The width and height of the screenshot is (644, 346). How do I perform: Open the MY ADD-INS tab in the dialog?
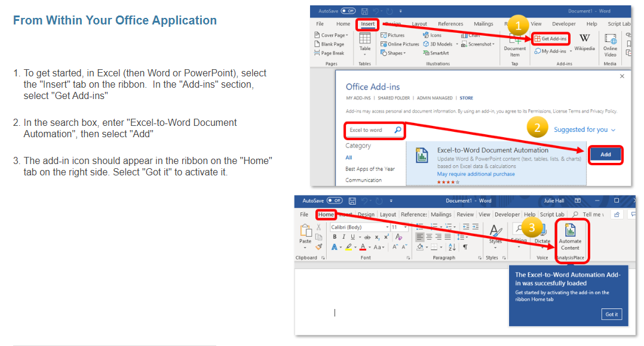pyautogui.click(x=358, y=98)
